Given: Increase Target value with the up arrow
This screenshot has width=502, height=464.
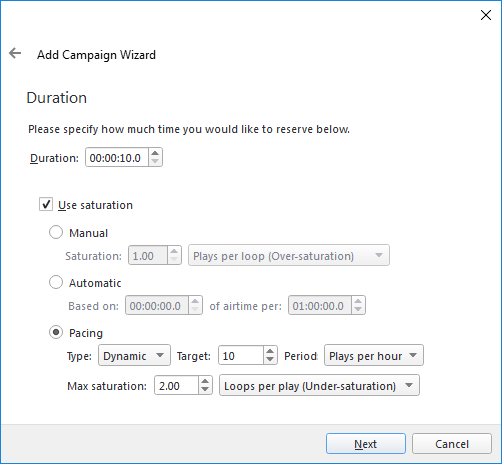Looking at the screenshot, I should tap(270, 351).
